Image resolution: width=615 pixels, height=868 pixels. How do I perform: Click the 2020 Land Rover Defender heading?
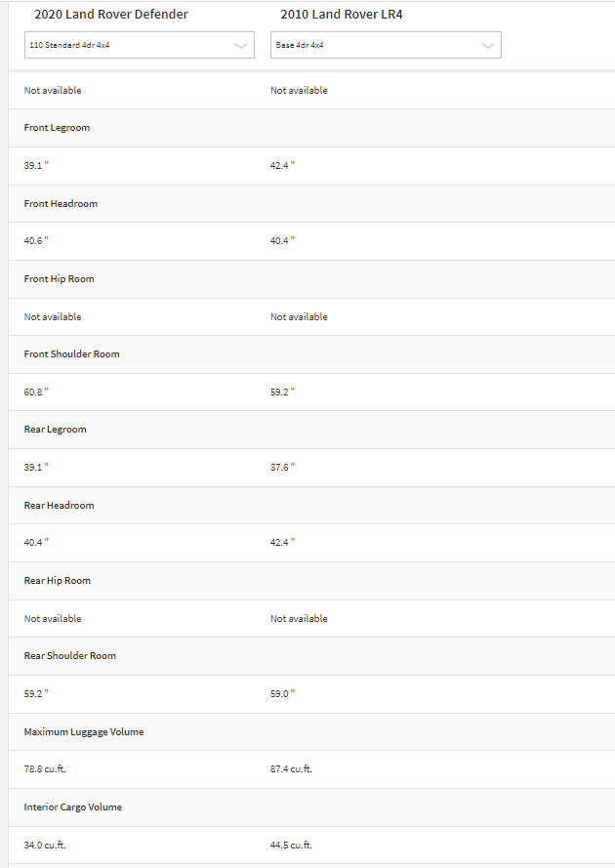(x=111, y=15)
